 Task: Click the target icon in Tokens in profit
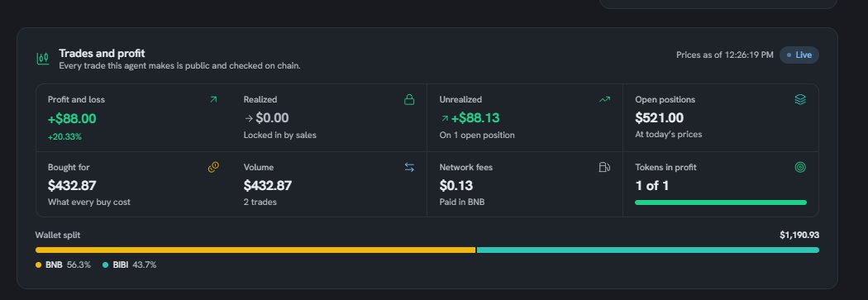(x=800, y=167)
